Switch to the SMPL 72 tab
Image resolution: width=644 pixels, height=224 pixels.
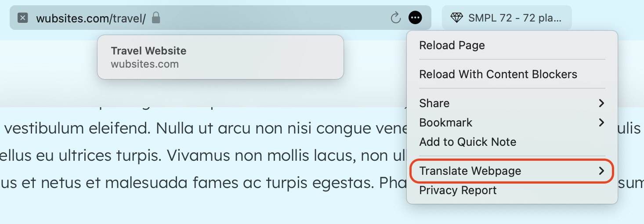[x=507, y=18]
